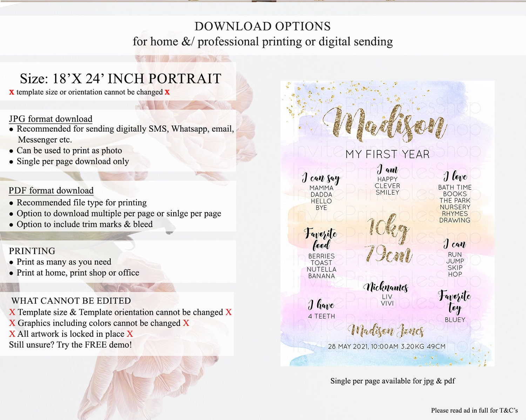526x420 pixels.
Task: Select the 'PRINTING' section heading
Action: (x=32, y=251)
